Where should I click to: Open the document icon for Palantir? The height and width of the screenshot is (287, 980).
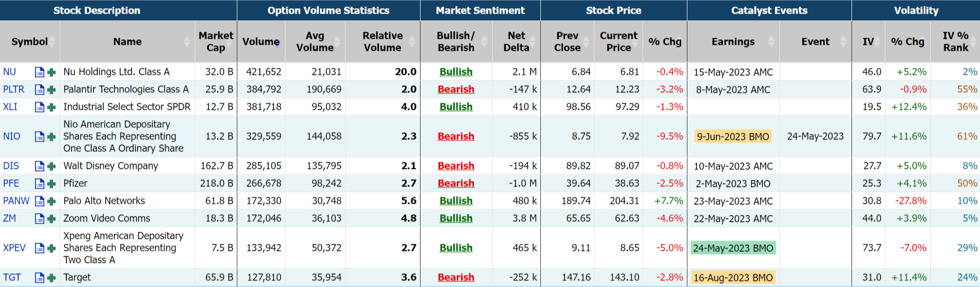tap(39, 90)
